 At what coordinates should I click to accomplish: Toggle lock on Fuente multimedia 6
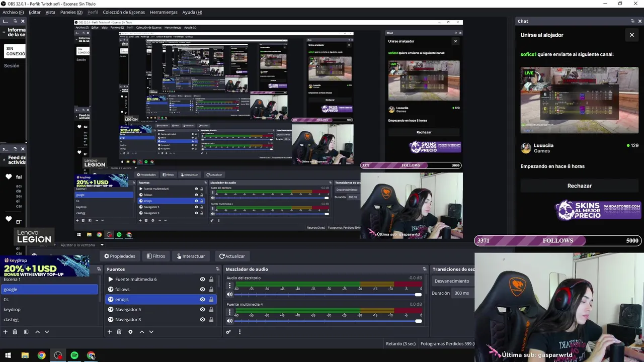[211, 280]
